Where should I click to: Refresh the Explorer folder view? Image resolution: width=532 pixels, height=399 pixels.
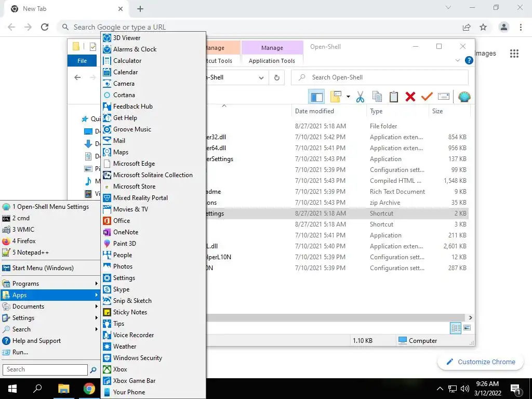pos(277,78)
